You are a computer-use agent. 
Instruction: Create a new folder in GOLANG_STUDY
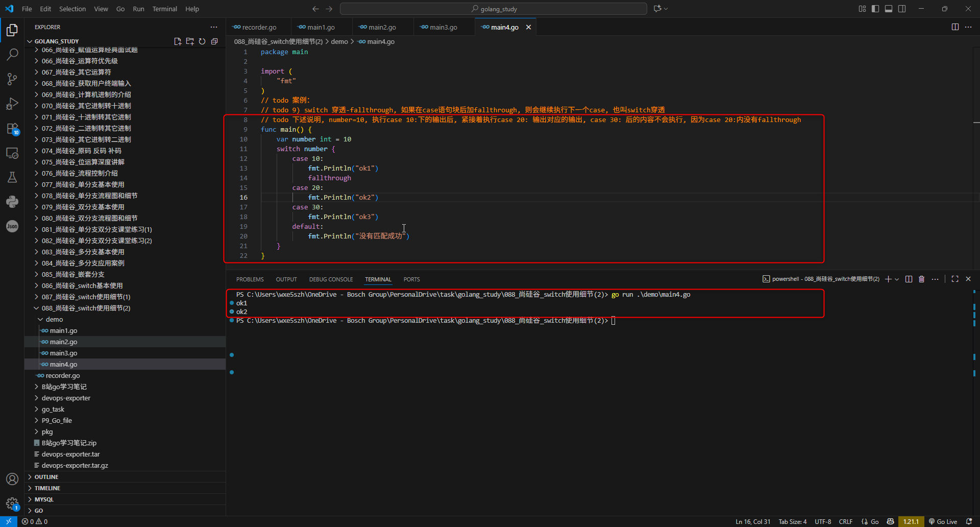190,41
